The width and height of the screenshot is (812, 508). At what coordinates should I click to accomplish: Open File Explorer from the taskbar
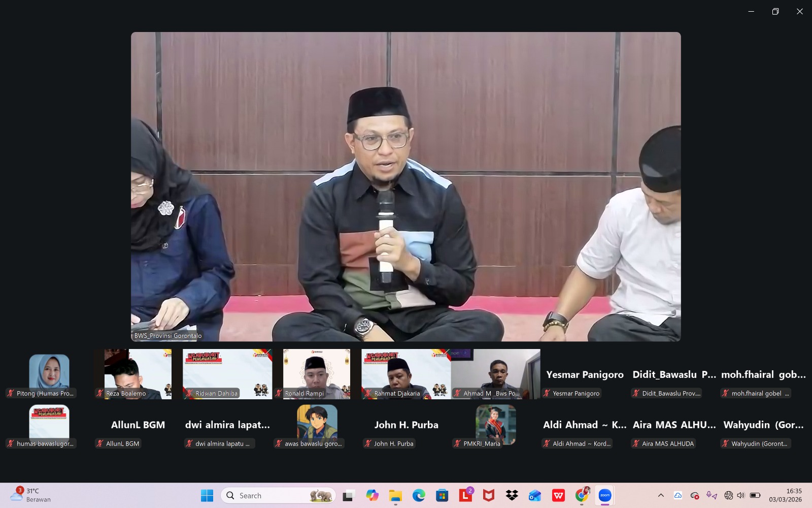[x=395, y=495]
